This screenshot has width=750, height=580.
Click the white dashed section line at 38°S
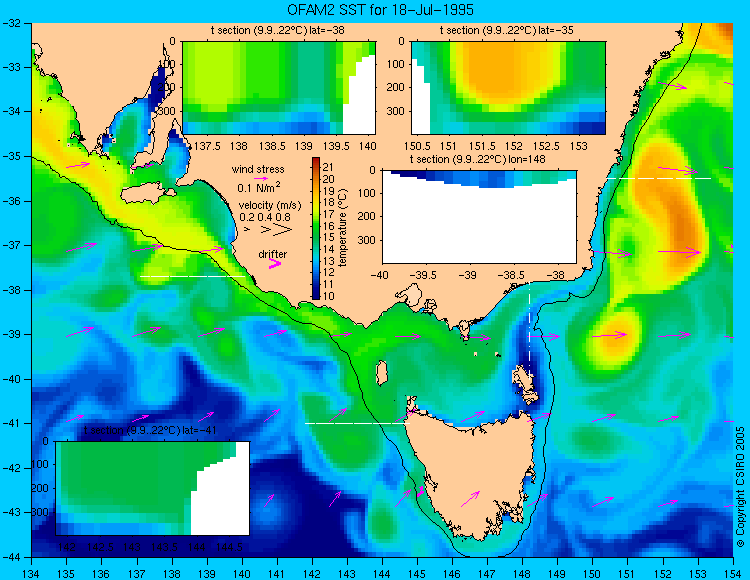[192, 276]
